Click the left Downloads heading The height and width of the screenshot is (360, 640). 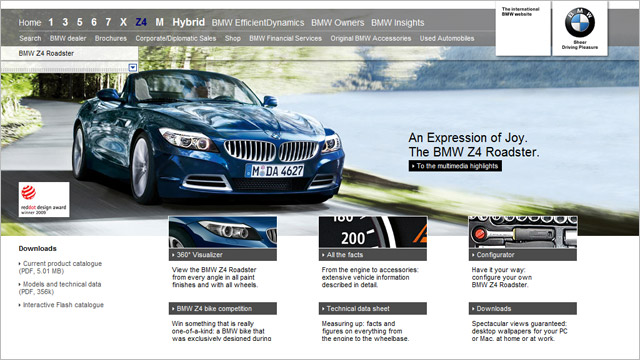click(x=38, y=249)
